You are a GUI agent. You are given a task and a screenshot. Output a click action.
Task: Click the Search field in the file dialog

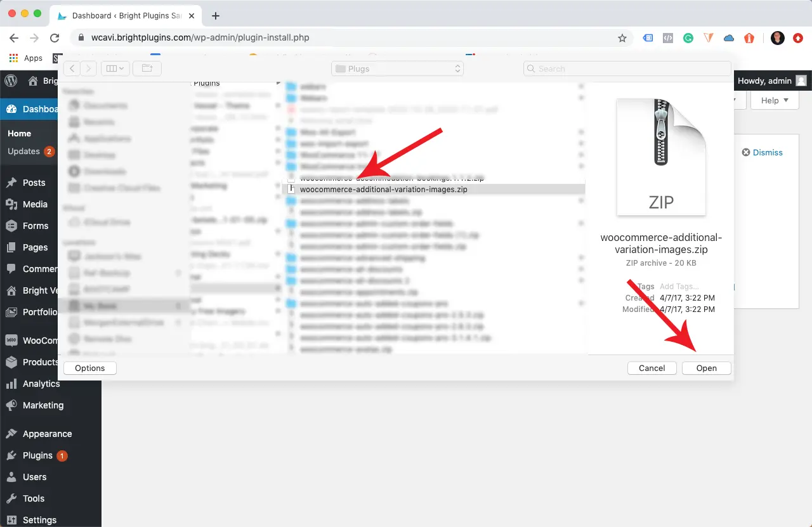point(627,68)
